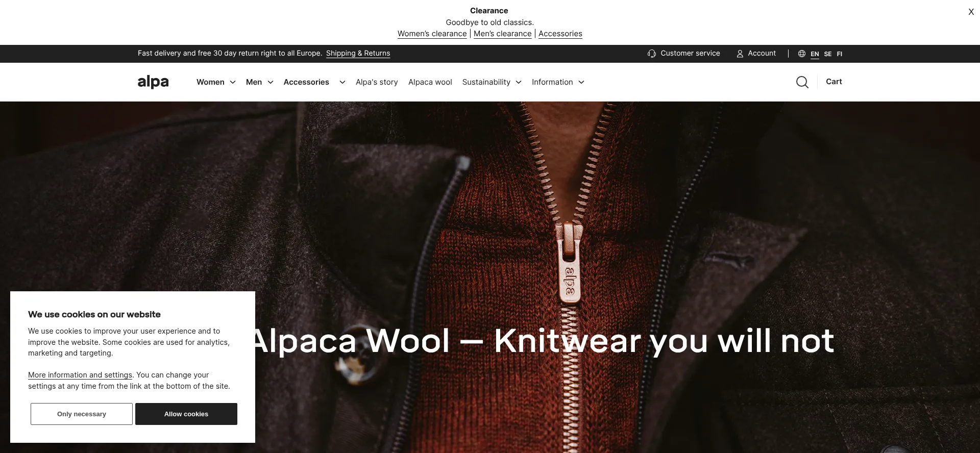This screenshot has width=980, height=453.
Task: Open Alpa's story page
Action: pos(377,82)
